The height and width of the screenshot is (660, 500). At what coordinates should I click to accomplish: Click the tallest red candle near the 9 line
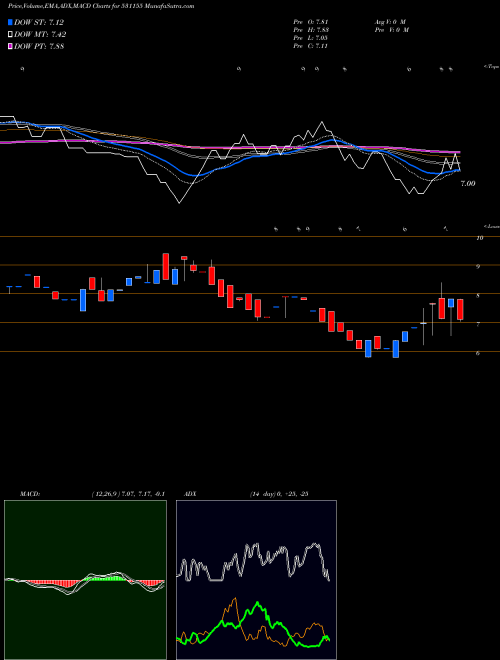tap(166, 266)
